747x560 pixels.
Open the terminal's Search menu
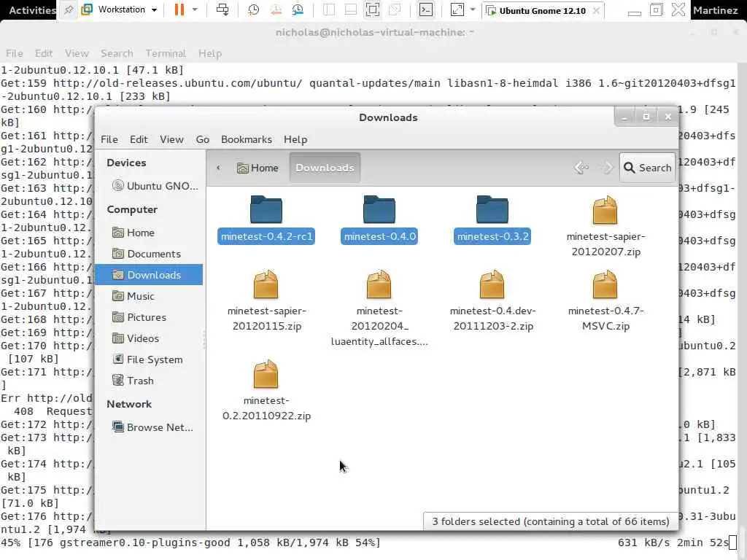tap(117, 53)
